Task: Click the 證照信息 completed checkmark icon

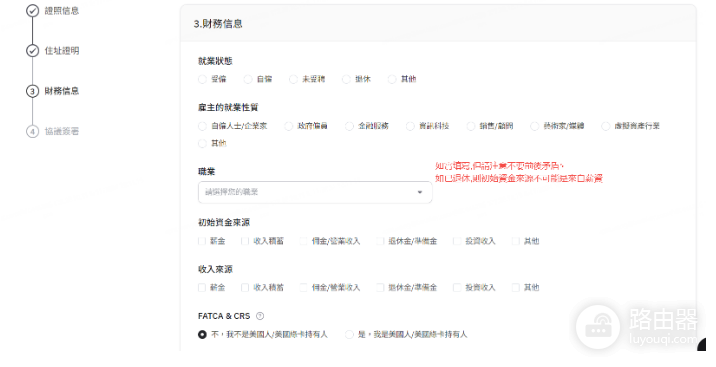Action: tap(32, 10)
